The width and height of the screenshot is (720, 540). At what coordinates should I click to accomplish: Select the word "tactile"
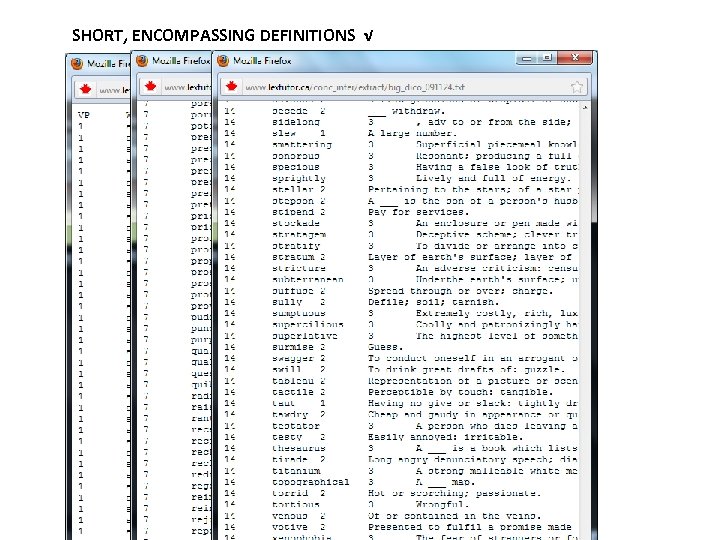(x=292, y=392)
